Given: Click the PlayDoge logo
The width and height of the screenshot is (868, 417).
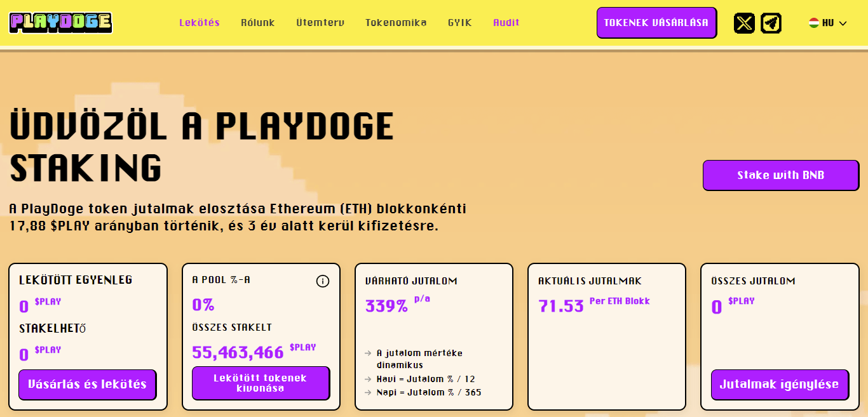Looking at the screenshot, I should tap(61, 23).
